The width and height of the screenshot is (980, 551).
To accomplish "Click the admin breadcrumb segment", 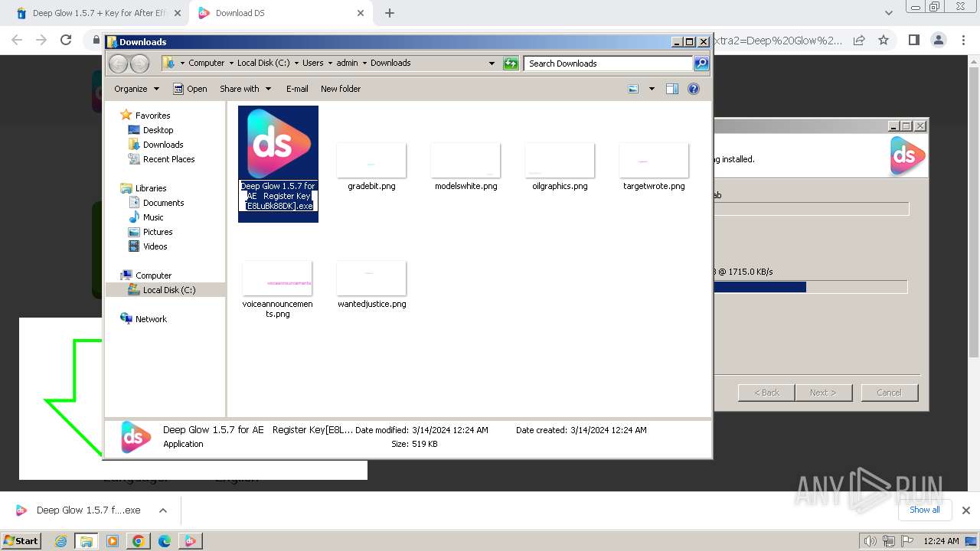I will [x=347, y=64].
